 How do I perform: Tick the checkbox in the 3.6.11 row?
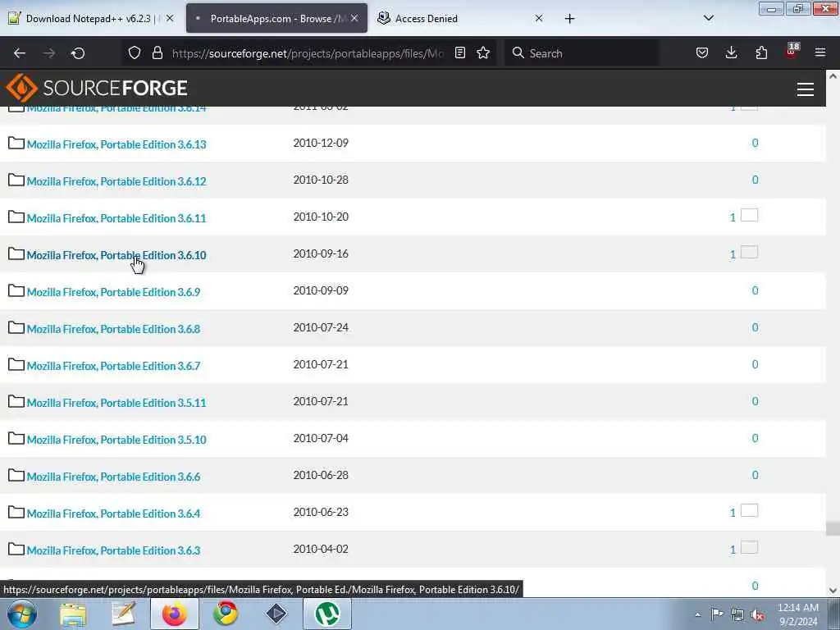coord(750,216)
